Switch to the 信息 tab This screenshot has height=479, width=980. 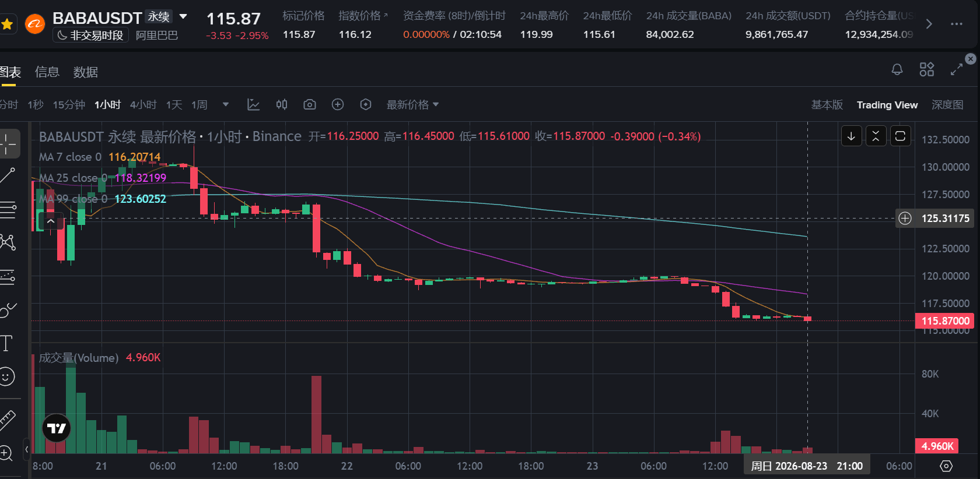click(x=47, y=72)
